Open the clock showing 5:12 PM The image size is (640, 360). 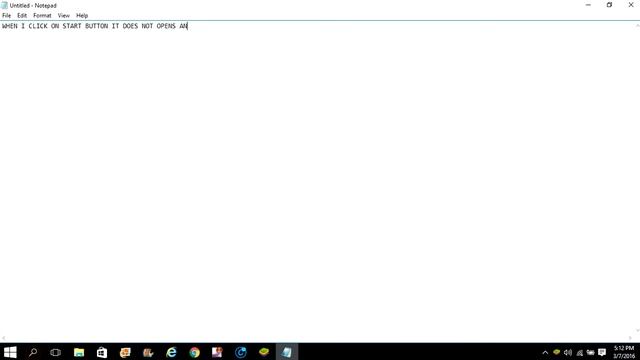click(x=624, y=352)
